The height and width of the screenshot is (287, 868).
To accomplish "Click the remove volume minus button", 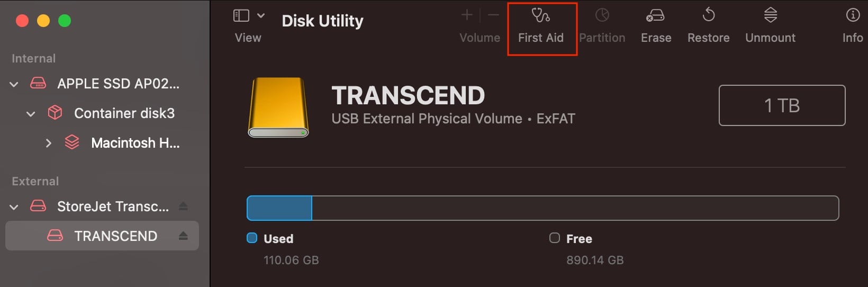I will [493, 15].
